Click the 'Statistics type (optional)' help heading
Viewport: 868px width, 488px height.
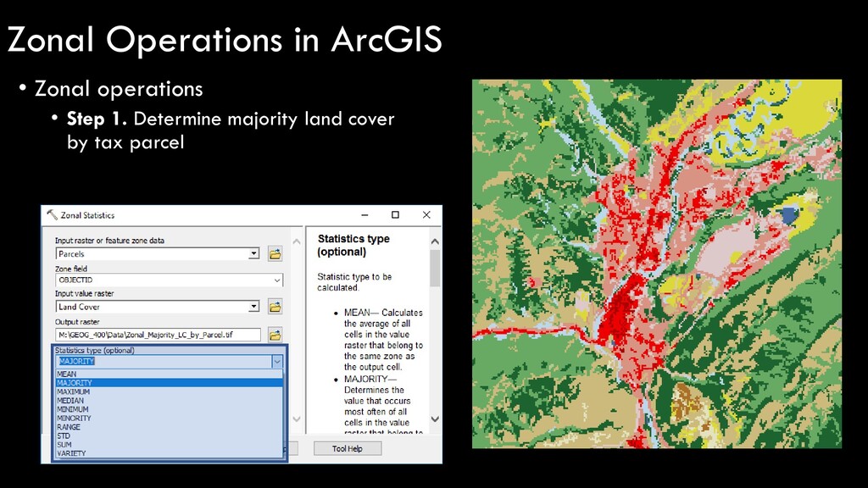click(x=353, y=245)
